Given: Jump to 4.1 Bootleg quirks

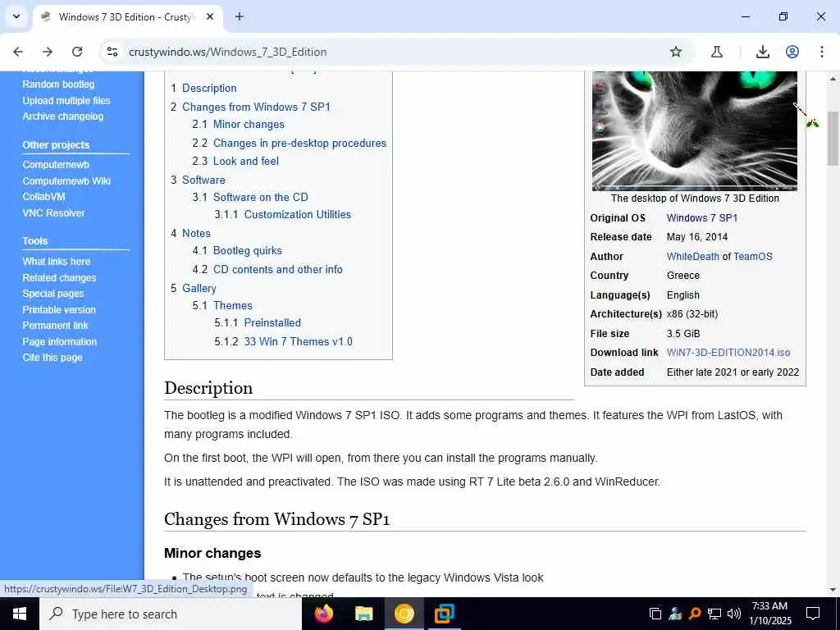Looking at the screenshot, I should 237,250.
